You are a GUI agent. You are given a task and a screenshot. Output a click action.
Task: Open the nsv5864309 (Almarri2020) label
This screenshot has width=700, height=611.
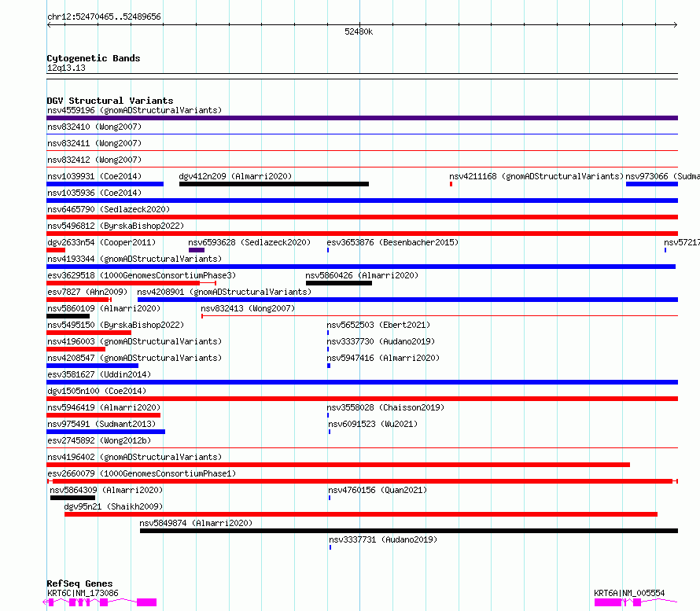(x=106, y=490)
